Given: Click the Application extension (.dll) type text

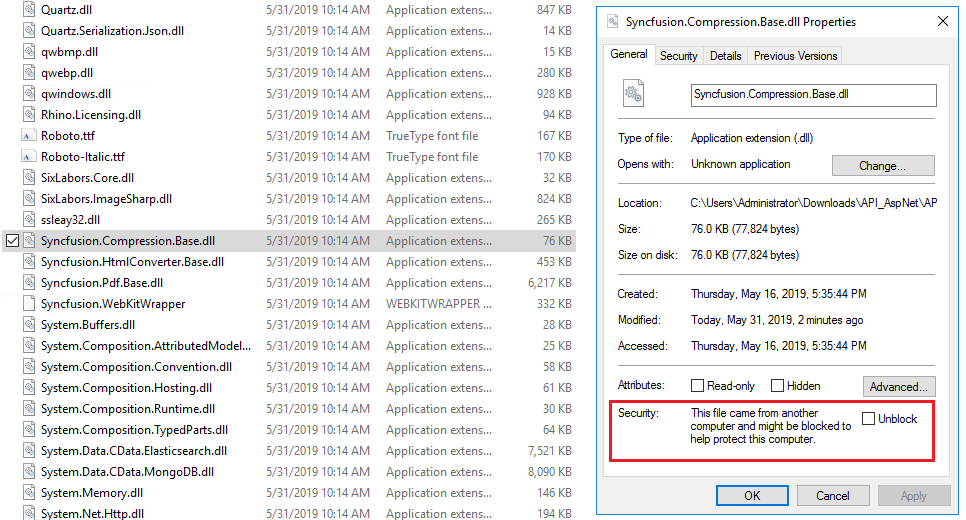Looking at the screenshot, I should (752, 138).
